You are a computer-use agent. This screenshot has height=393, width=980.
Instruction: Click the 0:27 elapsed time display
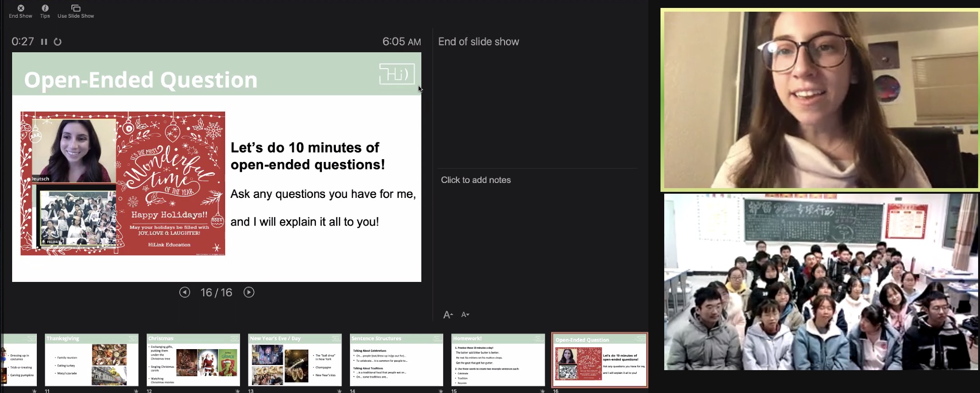(x=23, y=42)
